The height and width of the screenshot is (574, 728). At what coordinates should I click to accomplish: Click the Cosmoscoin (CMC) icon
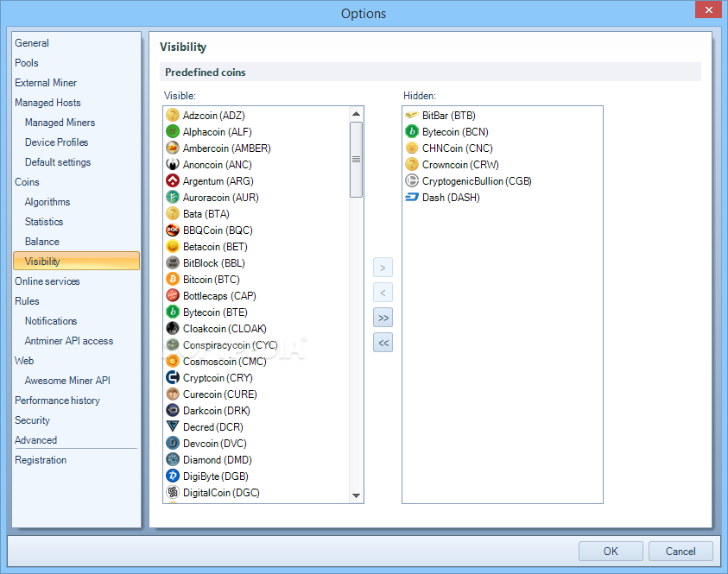point(173,362)
